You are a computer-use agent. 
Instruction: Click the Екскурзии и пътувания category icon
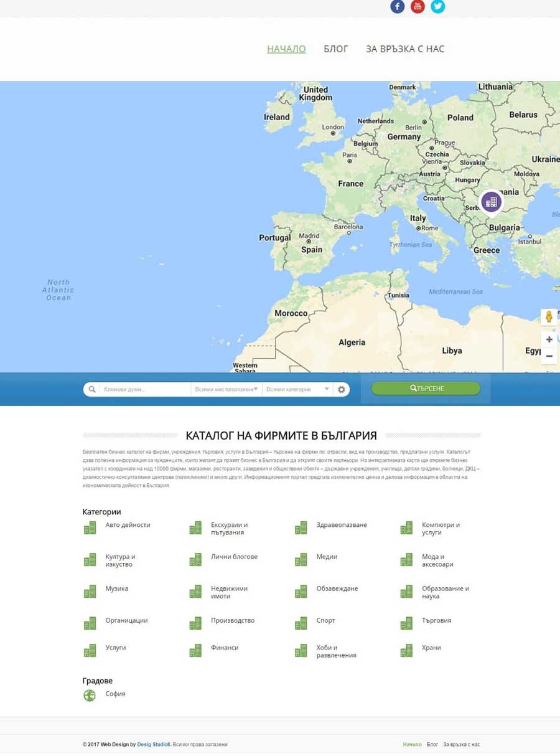point(195,528)
